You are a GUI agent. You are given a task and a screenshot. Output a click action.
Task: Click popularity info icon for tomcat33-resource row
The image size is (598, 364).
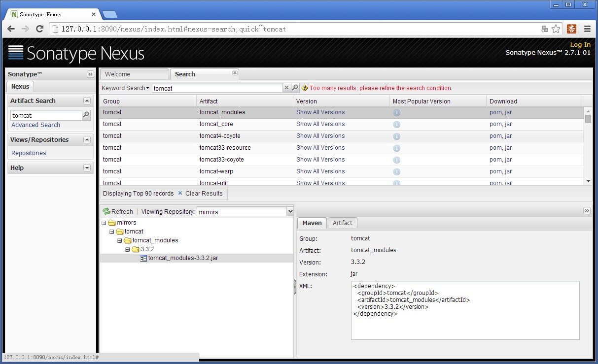(397, 148)
